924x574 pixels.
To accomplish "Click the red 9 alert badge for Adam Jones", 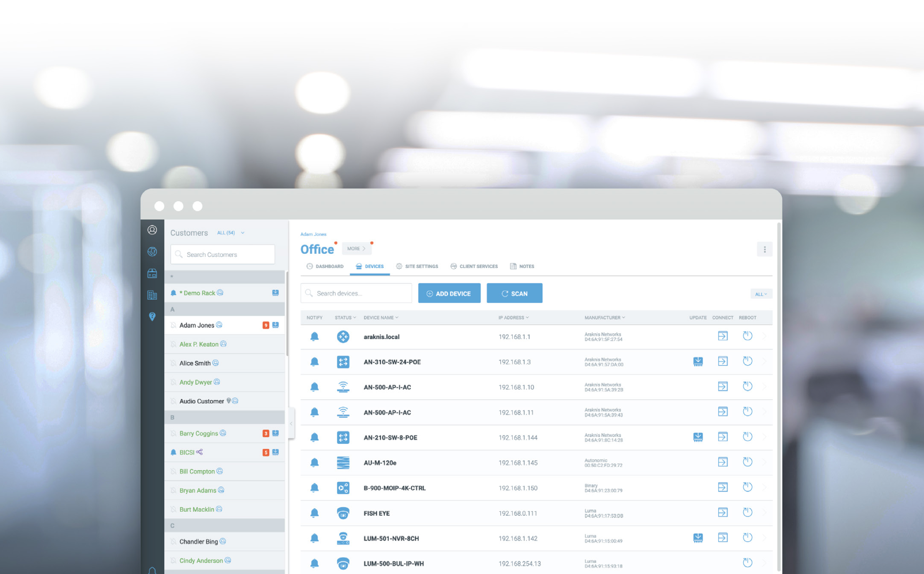I will [x=266, y=325].
